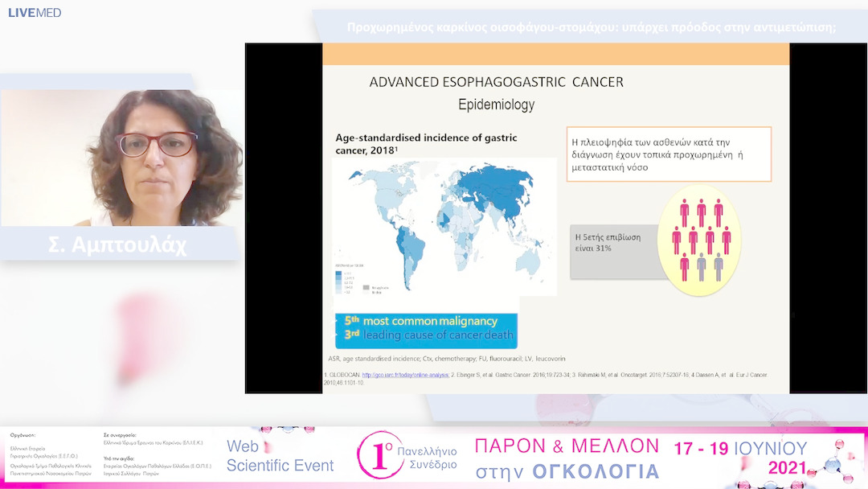Click the LIVEMED logo
Image resolution: width=868 pixels, height=489 pixels.
pos(35,13)
